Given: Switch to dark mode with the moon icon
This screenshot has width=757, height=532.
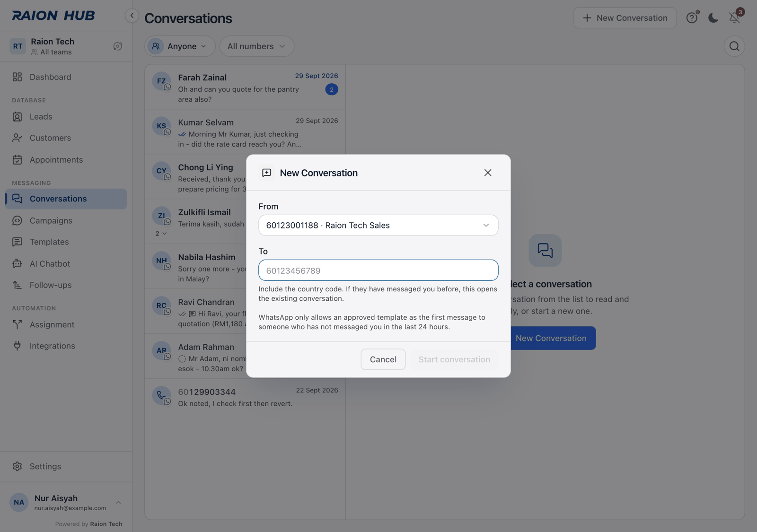Looking at the screenshot, I should click(x=713, y=18).
